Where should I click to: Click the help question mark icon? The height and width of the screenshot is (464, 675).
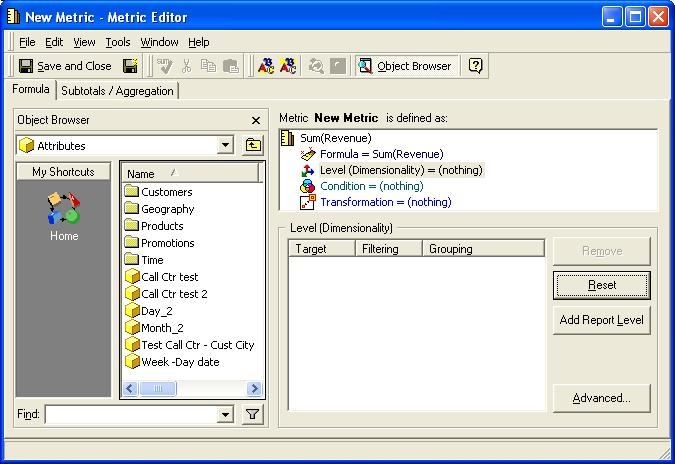click(476, 66)
